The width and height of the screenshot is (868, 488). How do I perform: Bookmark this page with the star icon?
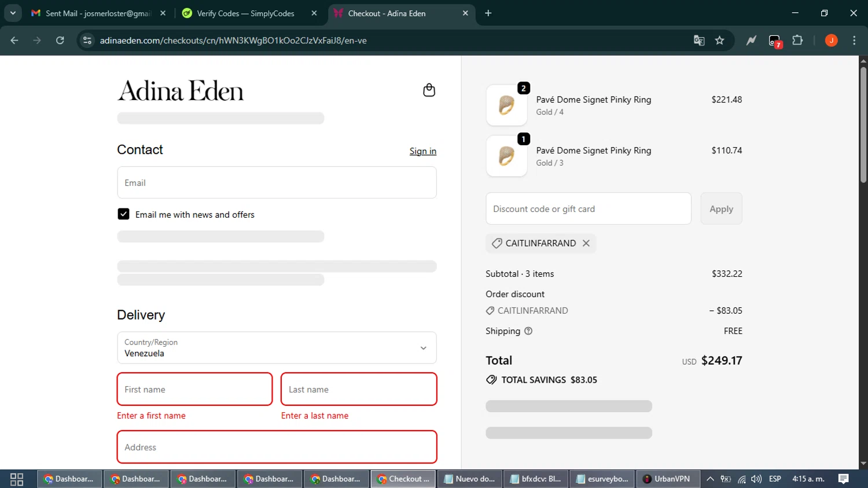pos(719,41)
